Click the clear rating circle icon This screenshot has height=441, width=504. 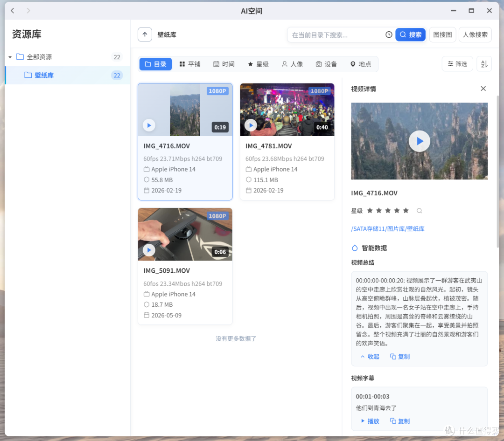pos(419,211)
